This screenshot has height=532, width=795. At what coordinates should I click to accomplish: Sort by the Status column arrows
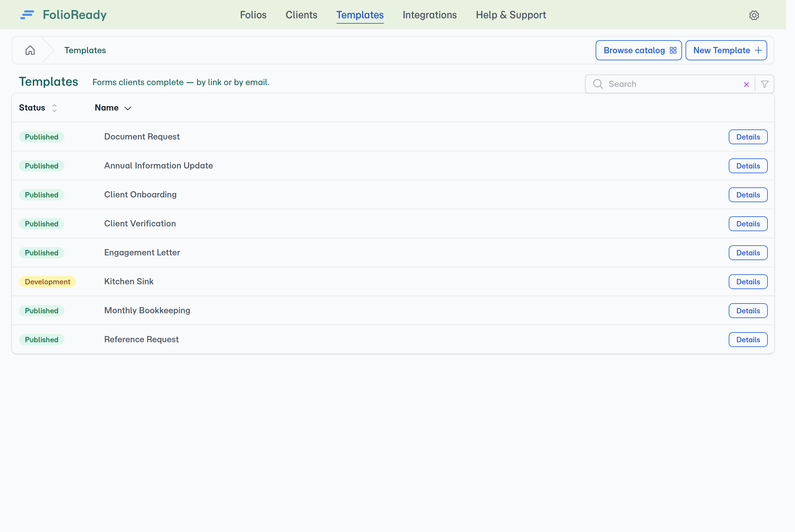(54, 108)
